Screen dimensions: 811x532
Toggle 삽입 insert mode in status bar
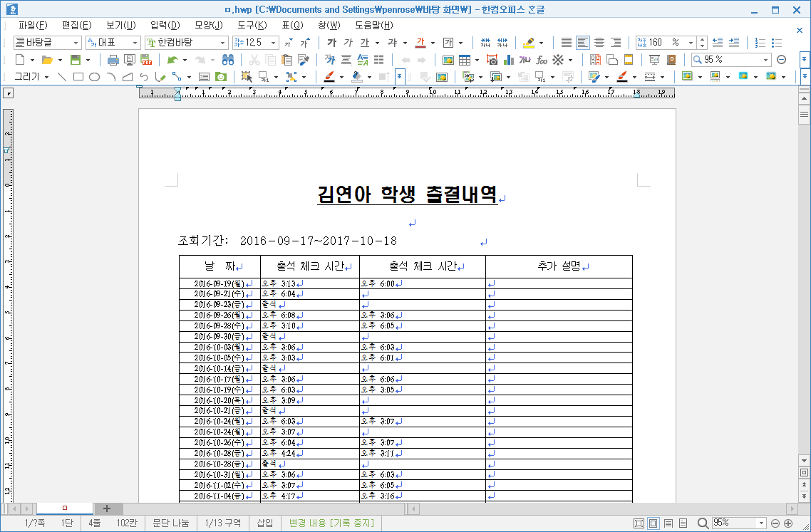click(x=265, y=523)
